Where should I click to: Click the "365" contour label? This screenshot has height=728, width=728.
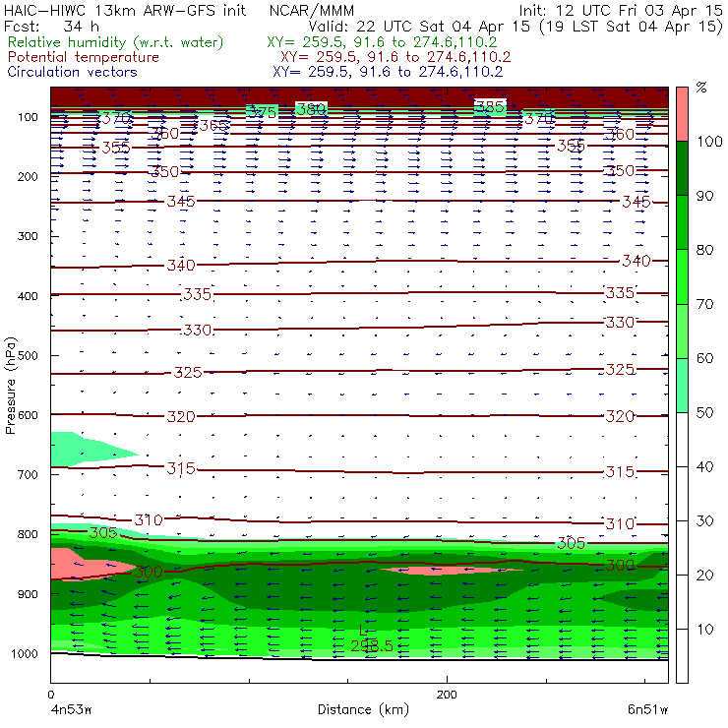pyautogui.click(x=213, y=125)
